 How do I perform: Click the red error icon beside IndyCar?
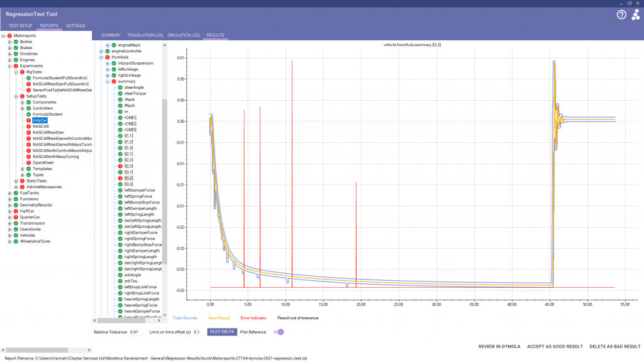pos(29,120)
